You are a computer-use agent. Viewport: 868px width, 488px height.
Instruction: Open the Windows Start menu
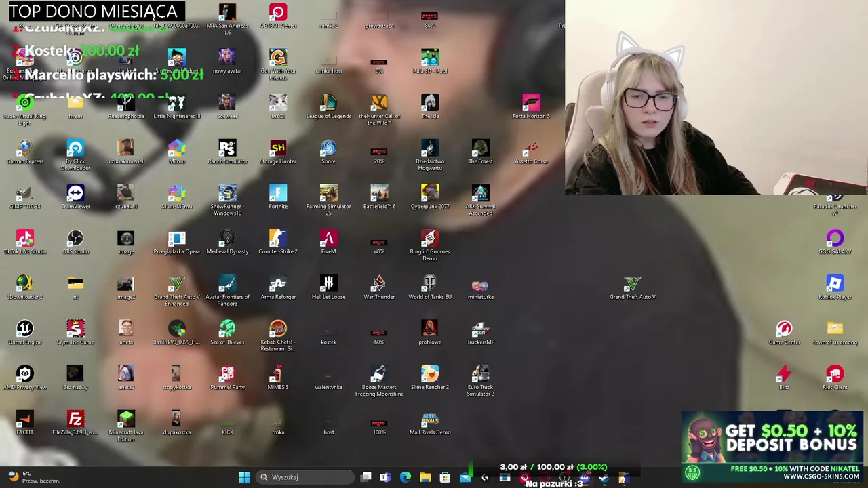pyautogui.click(x=244, y=477)
